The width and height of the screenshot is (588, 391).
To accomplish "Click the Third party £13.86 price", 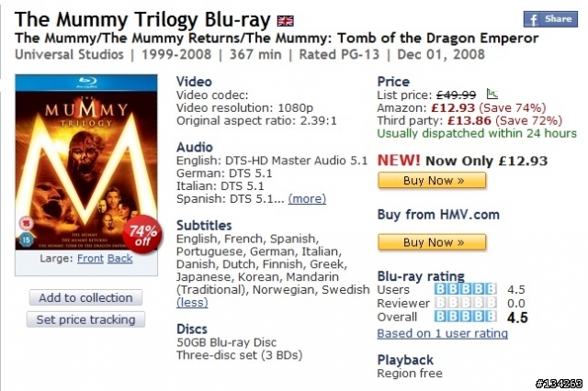I will (469, 120).
